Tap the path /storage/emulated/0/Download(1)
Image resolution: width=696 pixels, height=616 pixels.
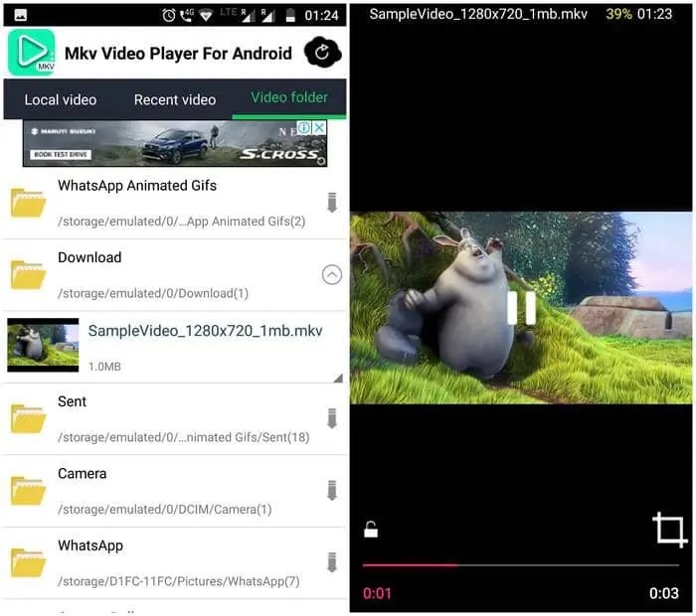pyautogui.click(x=153, y=293)
